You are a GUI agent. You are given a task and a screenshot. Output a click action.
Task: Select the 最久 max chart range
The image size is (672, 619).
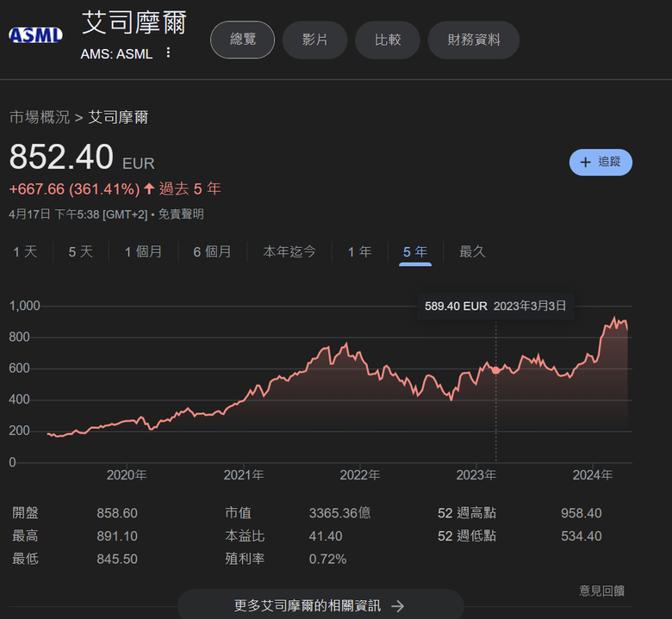472,251
